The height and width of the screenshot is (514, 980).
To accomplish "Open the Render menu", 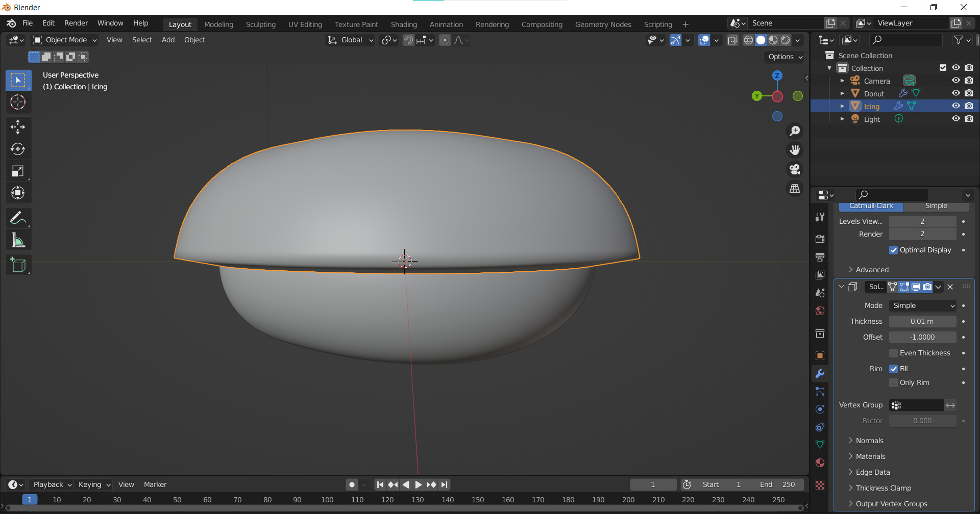I will click(x=76, y=23).
